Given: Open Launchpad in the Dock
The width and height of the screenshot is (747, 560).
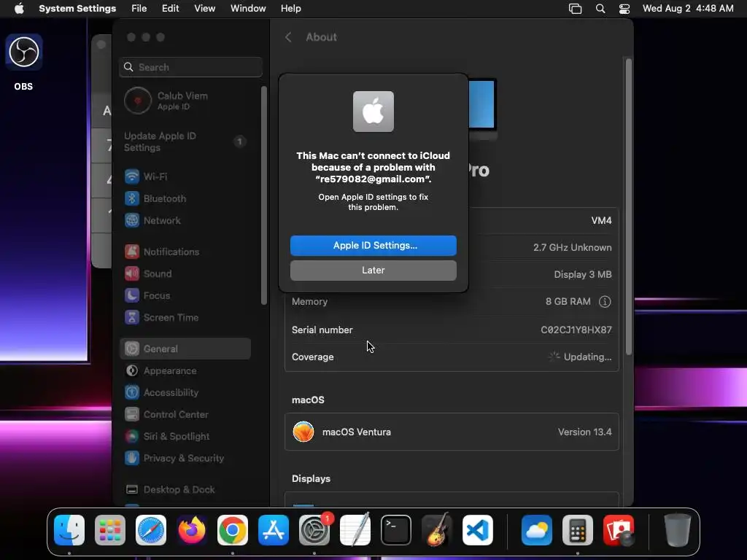Looking at the screenshot, I should click(x=110, y=530).
